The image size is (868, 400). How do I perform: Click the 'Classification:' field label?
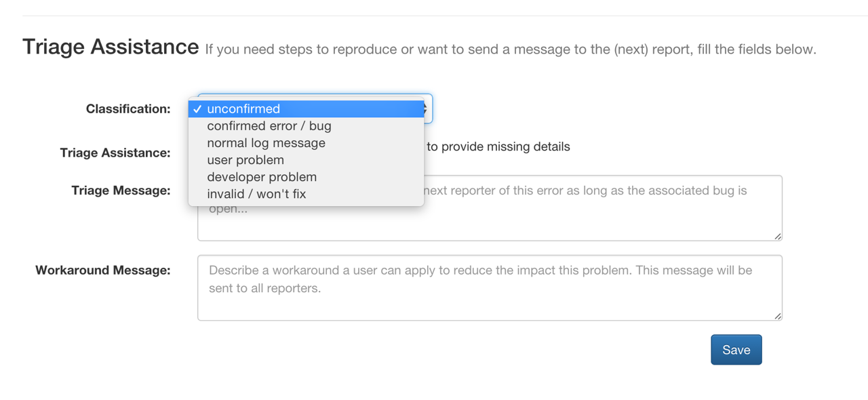pos(128,109)
